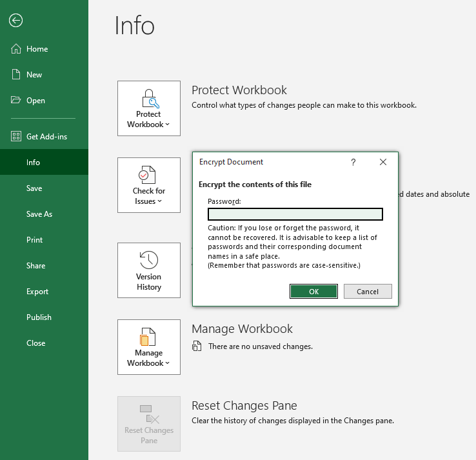This screenshot has height=460, width=476.
Task: Open the Check for Issues dropdown
Action: point(149,185)
